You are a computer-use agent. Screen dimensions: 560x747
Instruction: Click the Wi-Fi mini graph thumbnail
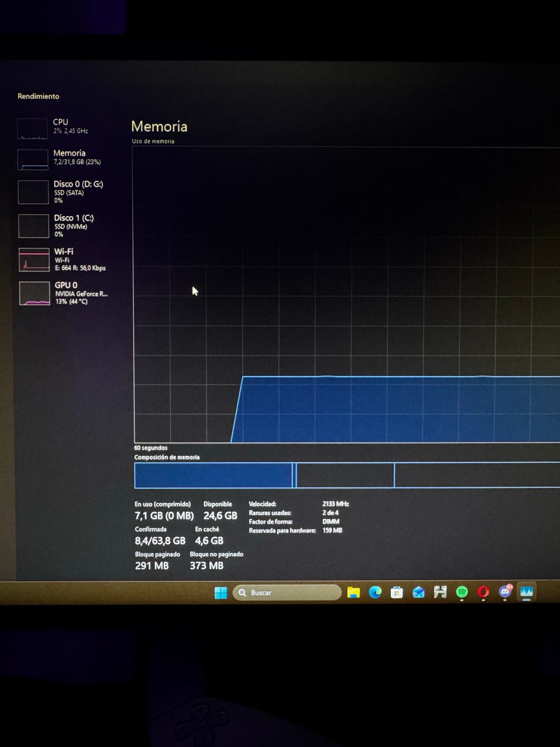coord(34,260)
